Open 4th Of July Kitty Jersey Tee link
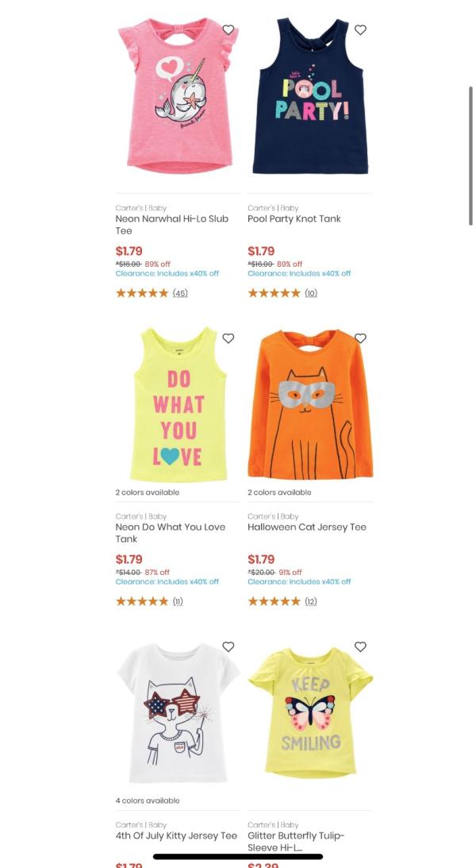The width and height of the screenshot is (476, 868). [x=176, y=835]
